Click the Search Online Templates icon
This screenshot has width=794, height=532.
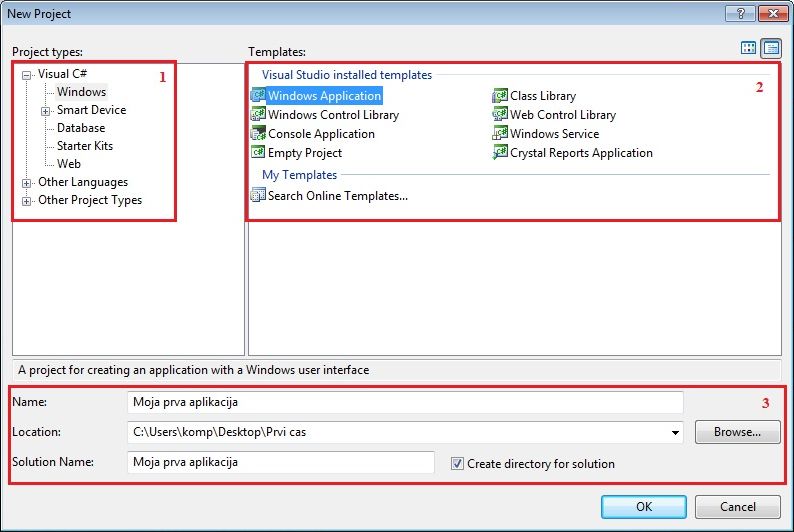(x=258, y=195)
